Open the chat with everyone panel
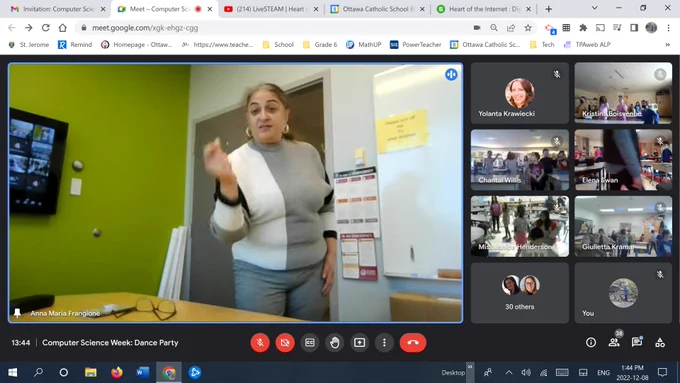The height and width of the screenshot is (383, 680). point(637,342)
